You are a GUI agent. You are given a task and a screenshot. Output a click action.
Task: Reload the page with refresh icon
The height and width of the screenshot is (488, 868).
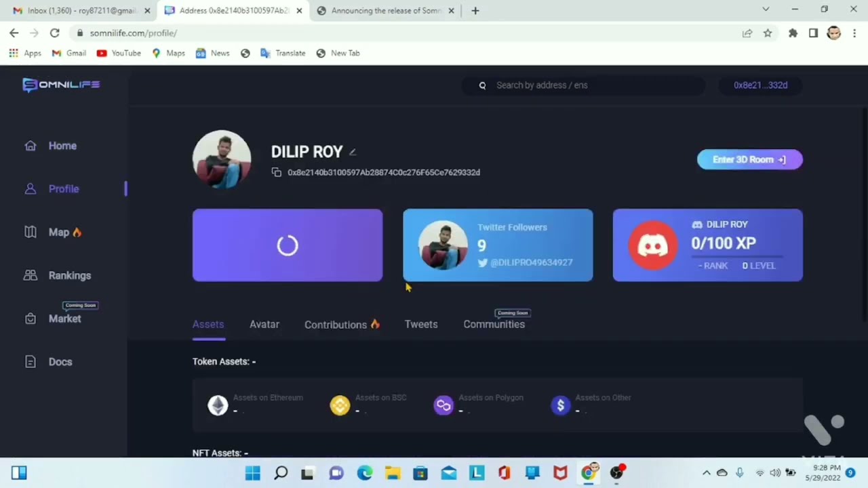(x=55, y=33)
